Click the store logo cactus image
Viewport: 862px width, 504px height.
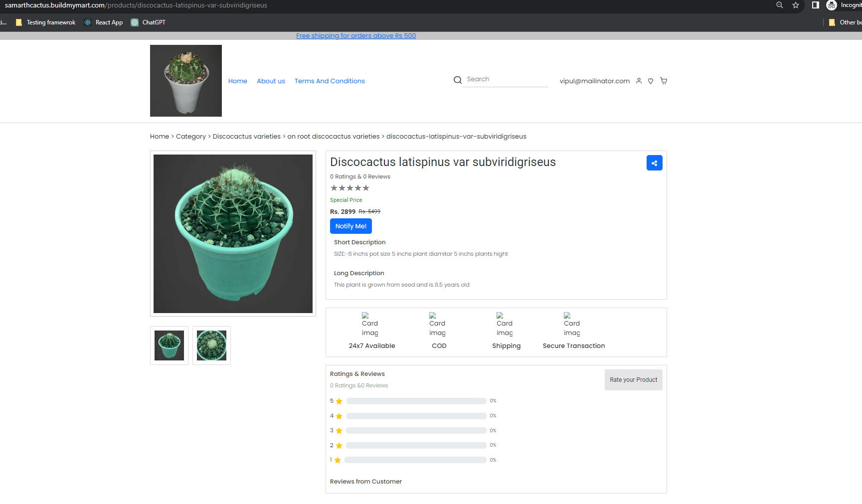point(186,81)
